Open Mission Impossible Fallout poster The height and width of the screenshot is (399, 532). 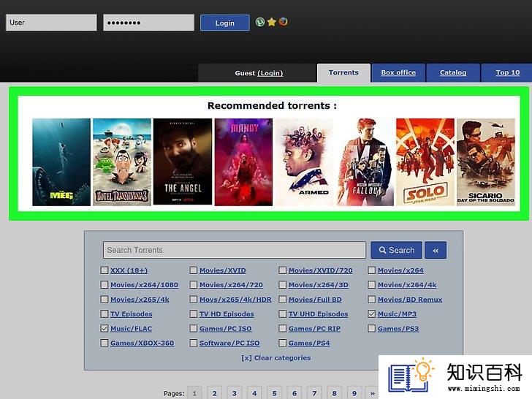365,161
